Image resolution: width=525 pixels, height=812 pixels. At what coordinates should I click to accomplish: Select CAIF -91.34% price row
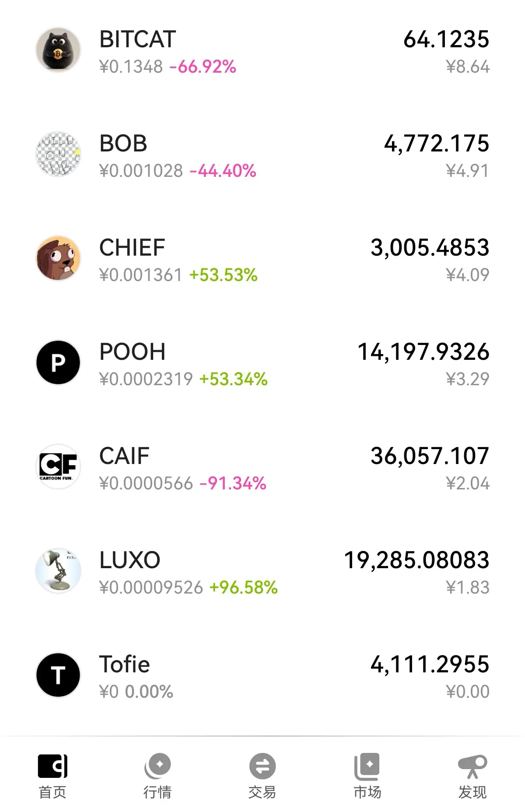tap(183, 483)
